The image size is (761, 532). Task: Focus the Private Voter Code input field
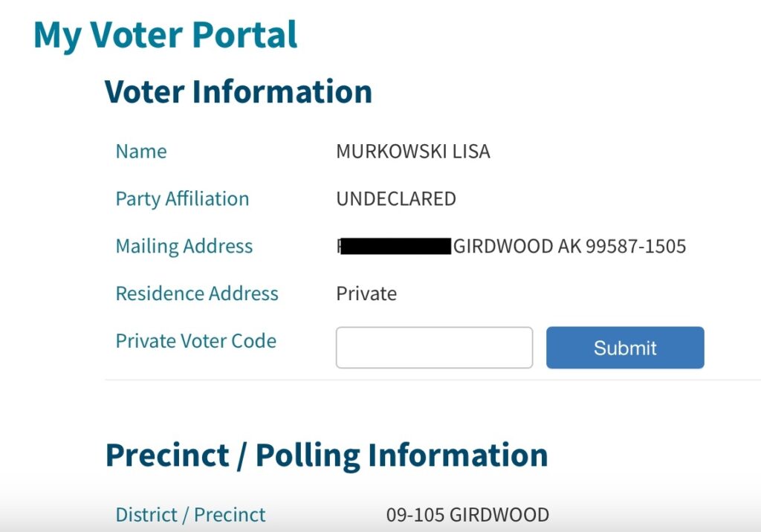(434, 348)
